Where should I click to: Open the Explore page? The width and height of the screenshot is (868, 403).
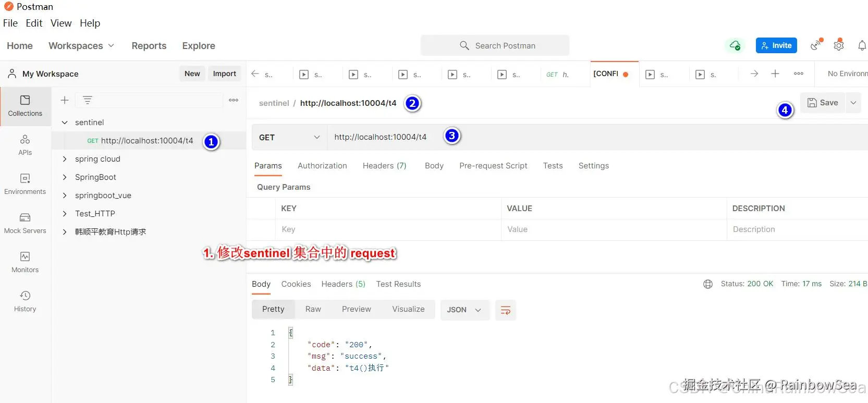(x=199, y=46)
